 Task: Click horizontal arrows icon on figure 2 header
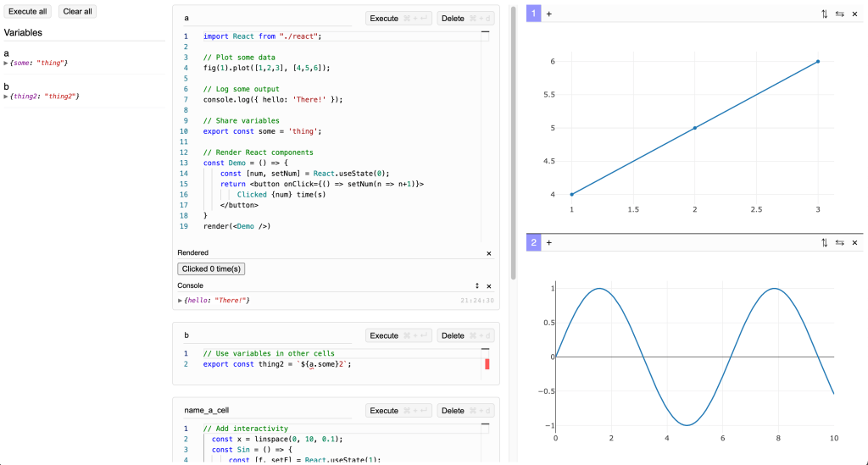[x=839, y=243]
